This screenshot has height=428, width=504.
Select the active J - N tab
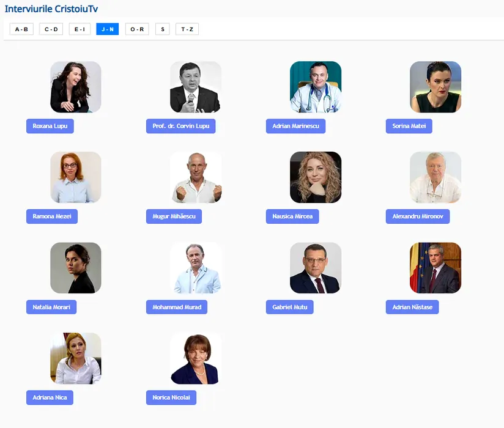pyautogui.click(x=108, y=29)
